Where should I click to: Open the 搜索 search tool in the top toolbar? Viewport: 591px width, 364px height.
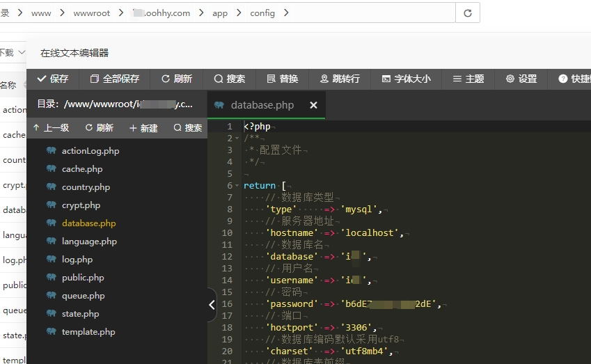tap(230, 79)
